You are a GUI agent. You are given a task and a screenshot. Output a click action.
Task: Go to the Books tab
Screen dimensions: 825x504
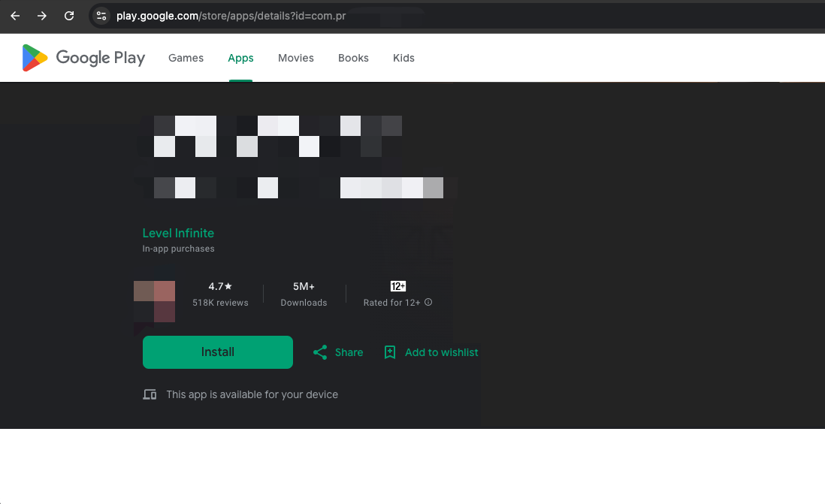tap(353, 58)
